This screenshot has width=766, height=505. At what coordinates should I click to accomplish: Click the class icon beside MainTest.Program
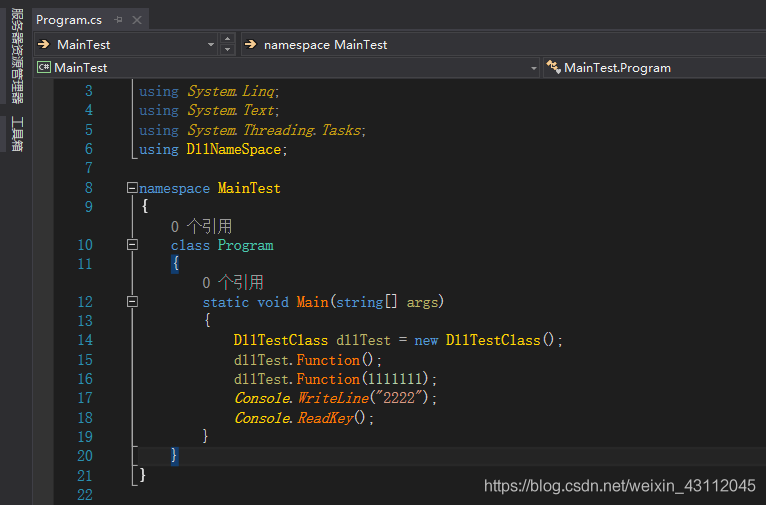552,68
